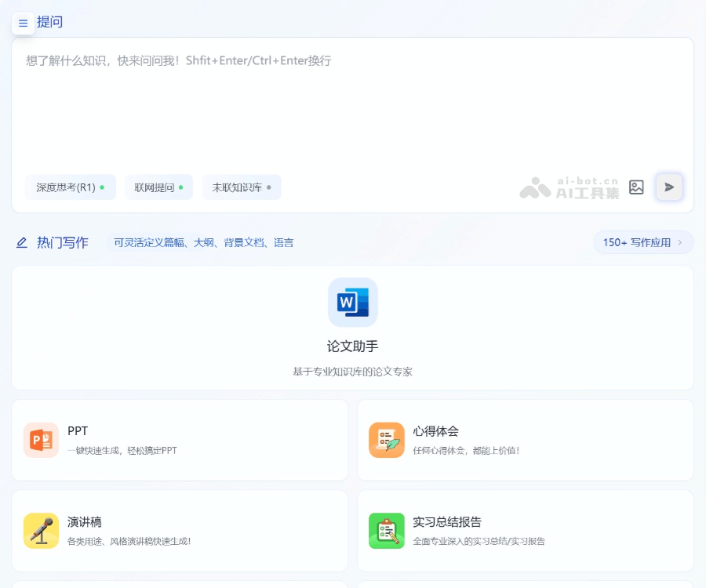
Task: Click the 实习总结报告 clipboard icon
Action: tap(386, 532)
